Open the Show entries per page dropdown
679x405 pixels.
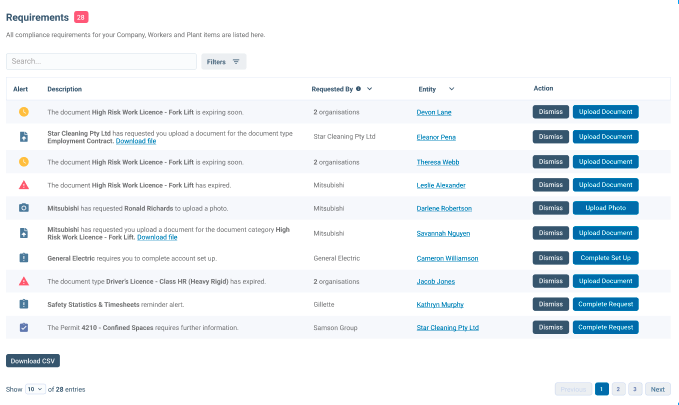35,389
